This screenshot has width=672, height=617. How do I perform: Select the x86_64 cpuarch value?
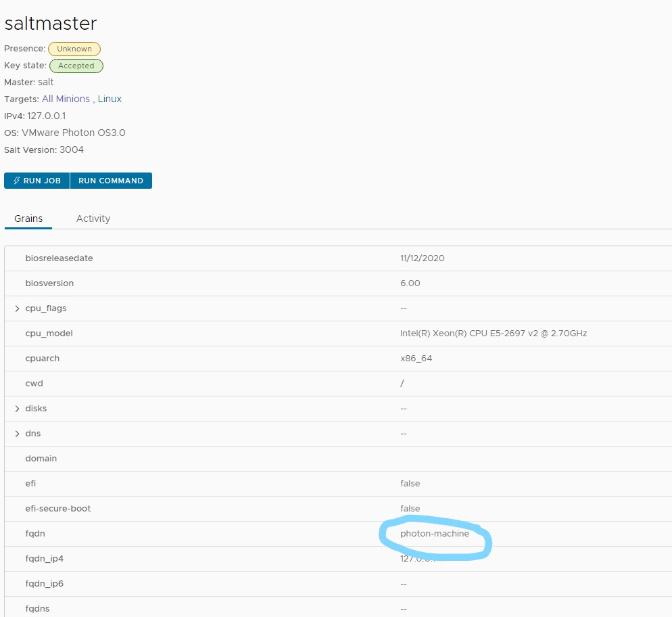[416, 359]
